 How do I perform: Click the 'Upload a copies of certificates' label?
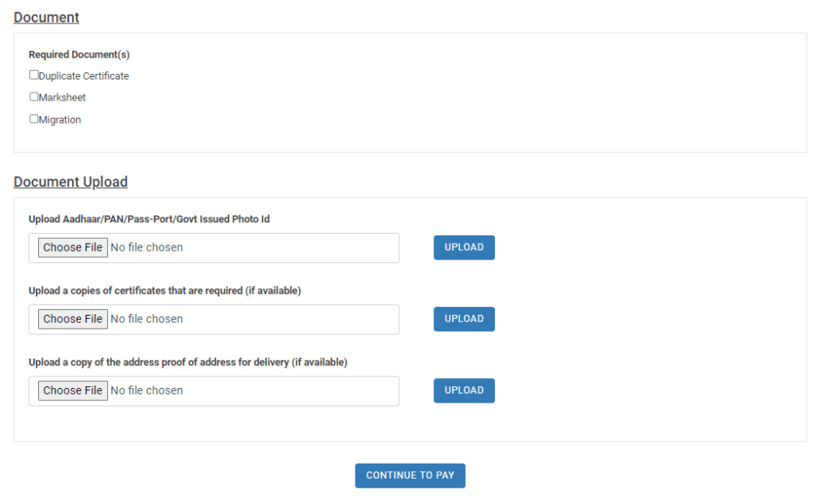tap(165, 291)
